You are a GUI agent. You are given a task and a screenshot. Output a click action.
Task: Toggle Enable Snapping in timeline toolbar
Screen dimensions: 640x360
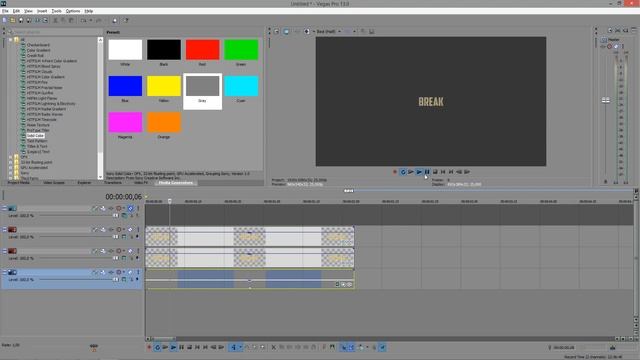344,347
